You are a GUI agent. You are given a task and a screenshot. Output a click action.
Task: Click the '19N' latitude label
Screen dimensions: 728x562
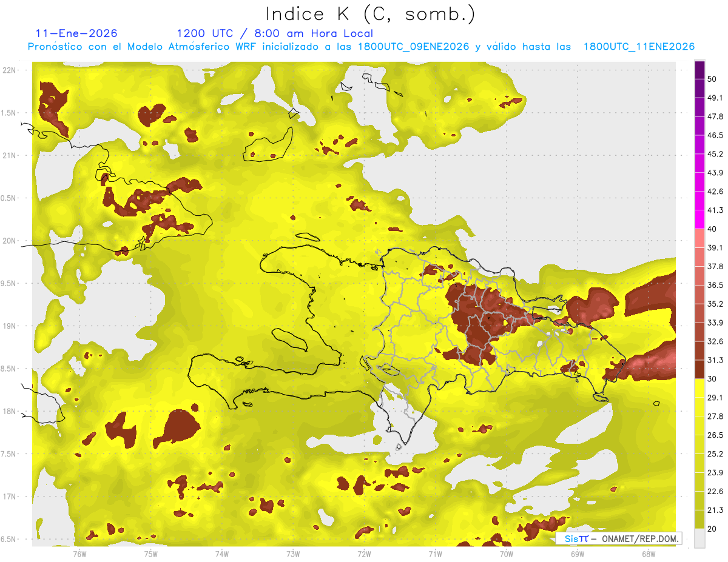pos(10,326)
